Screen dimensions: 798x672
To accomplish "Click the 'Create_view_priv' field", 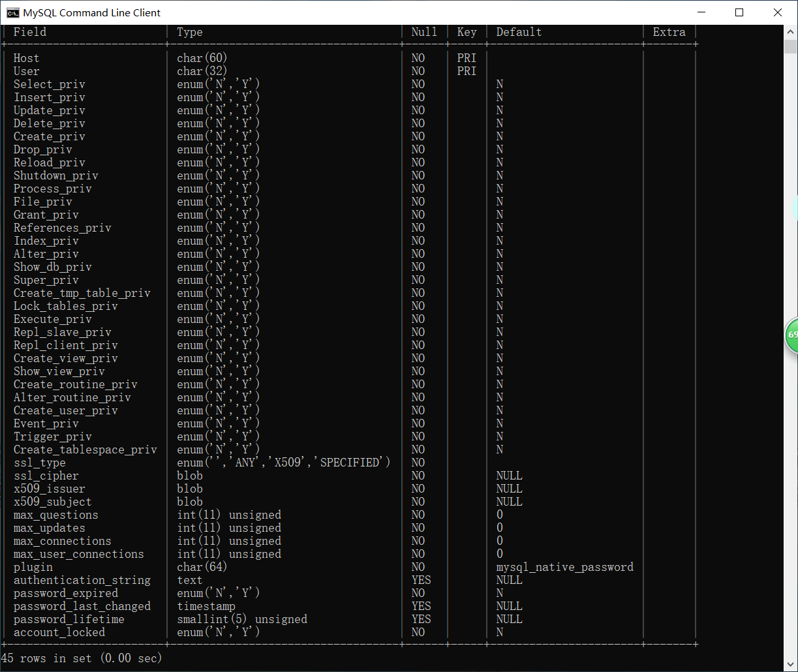I will (66, 358).
